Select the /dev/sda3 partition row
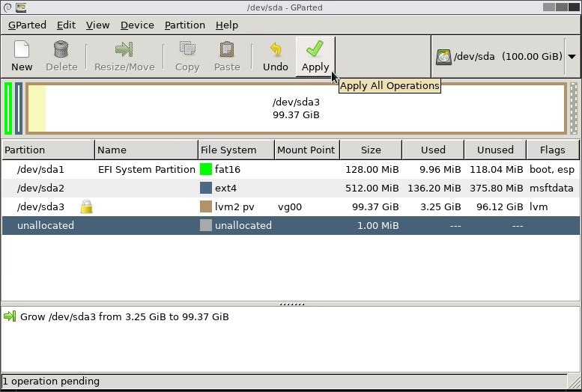Screen dimensions: 582x392 (x=291, y=206)
